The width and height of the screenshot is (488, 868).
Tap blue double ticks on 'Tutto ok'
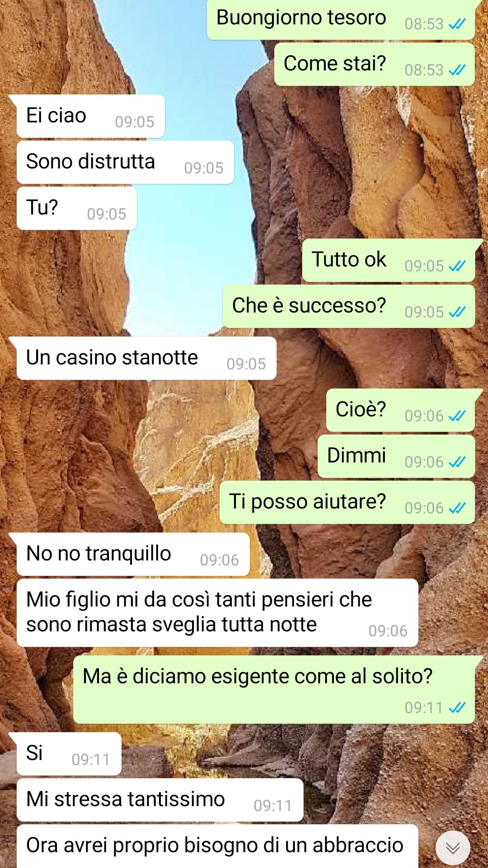point(457,266)
